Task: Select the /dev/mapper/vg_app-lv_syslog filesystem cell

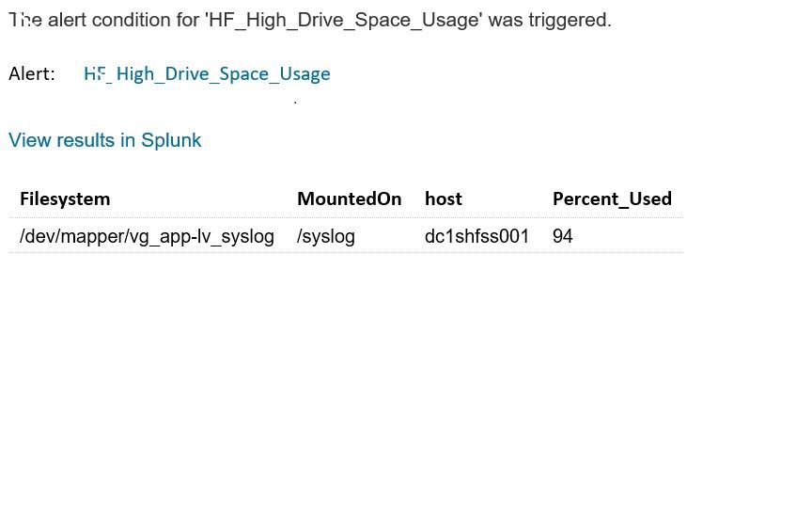Action: 147,236
